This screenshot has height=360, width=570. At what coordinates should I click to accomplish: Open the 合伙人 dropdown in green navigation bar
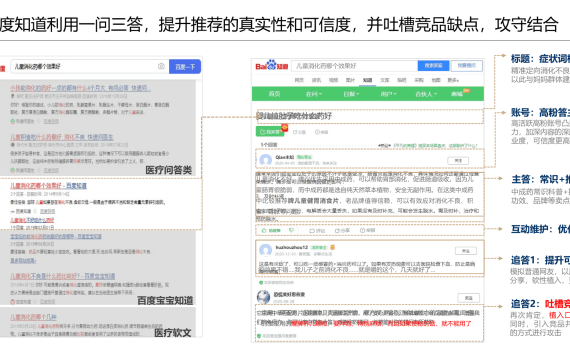coord(426,94)
